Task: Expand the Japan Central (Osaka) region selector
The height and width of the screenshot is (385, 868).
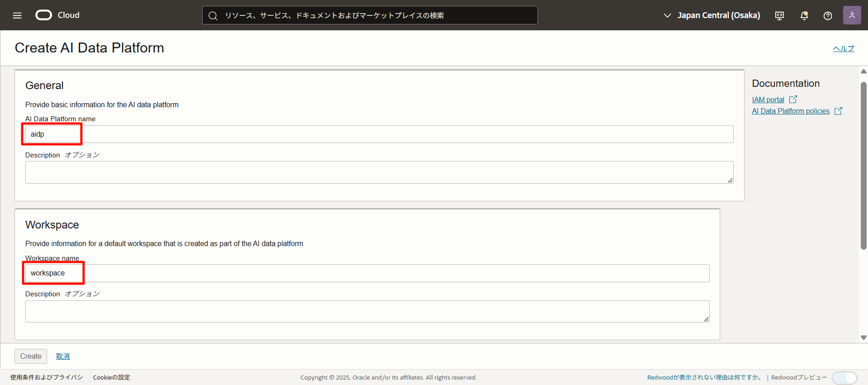Action: [x=712, y=15]
